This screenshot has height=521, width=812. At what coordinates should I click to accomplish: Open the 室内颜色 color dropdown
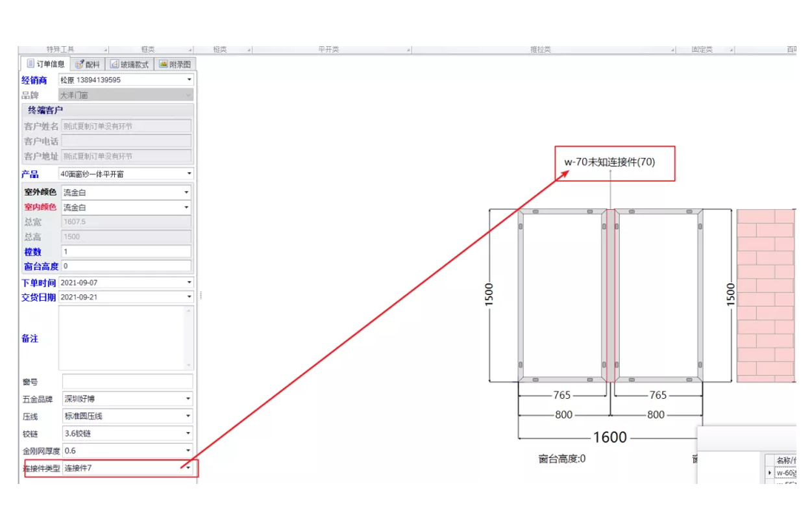coord(186,208)
